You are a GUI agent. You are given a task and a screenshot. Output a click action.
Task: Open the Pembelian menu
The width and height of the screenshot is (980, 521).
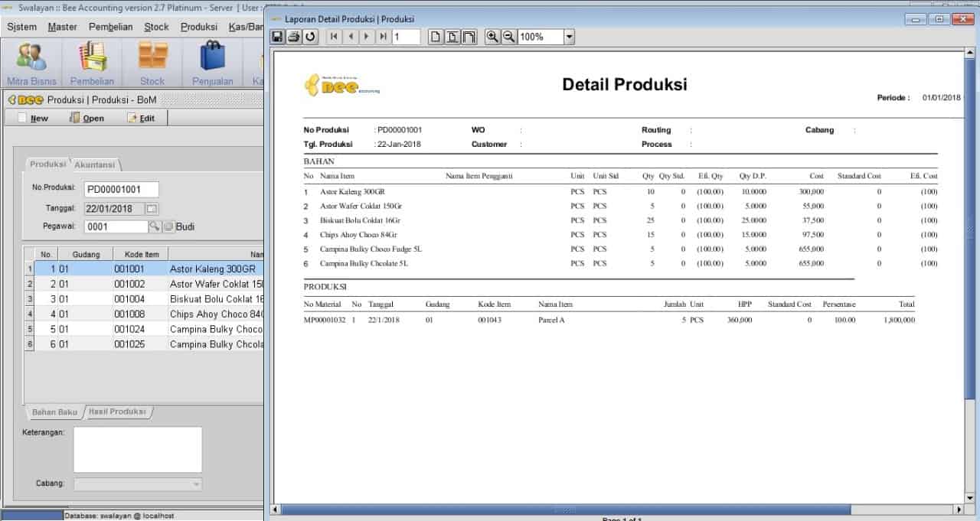click(x=110, y=27)
